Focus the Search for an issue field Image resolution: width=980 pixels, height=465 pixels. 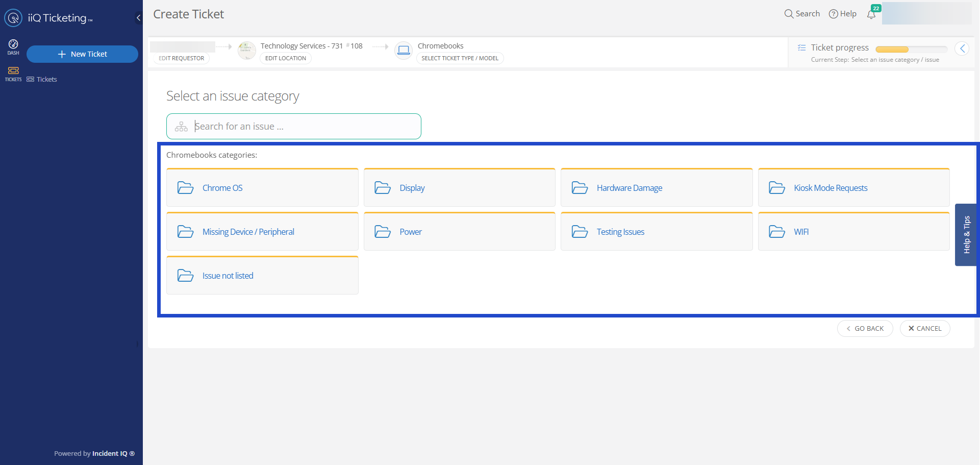pos(301,127)
